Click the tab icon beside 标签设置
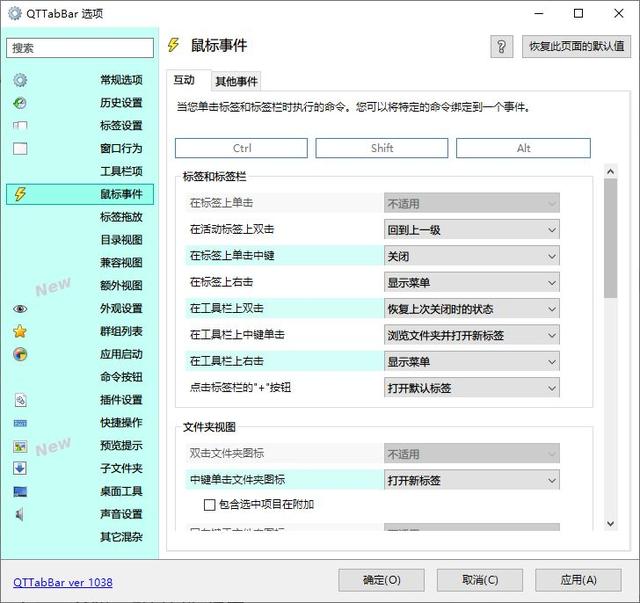The height and width of the screenshot is (603, 640). [20, 125]
